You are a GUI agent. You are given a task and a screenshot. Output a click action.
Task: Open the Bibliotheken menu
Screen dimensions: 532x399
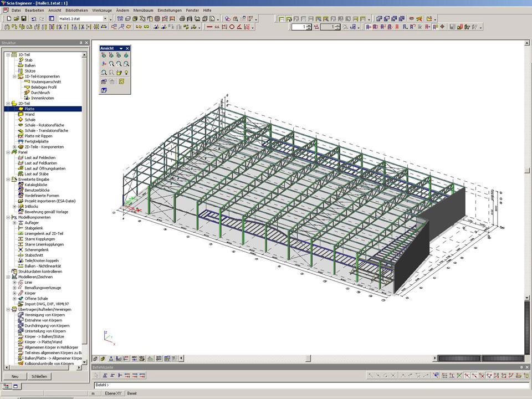pyautogui.click(x=76, y=11)
